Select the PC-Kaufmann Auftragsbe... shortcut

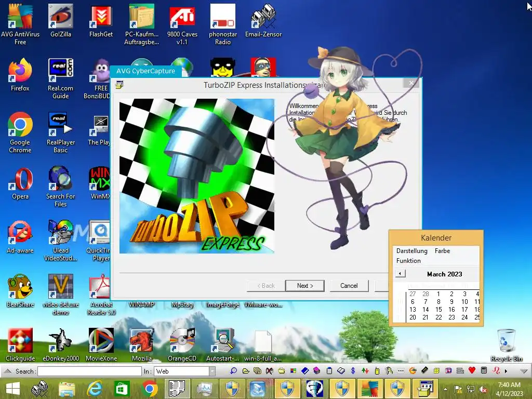[x=141, y=24]
